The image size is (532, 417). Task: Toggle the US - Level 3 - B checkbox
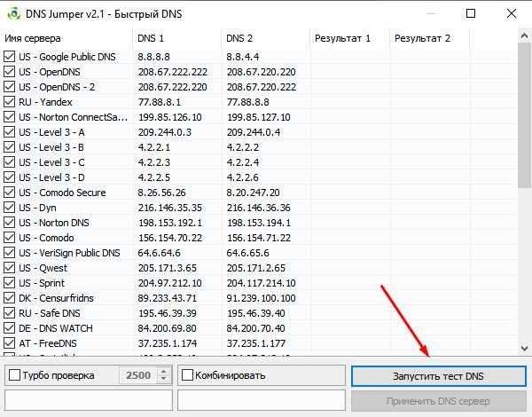(9, 147)
